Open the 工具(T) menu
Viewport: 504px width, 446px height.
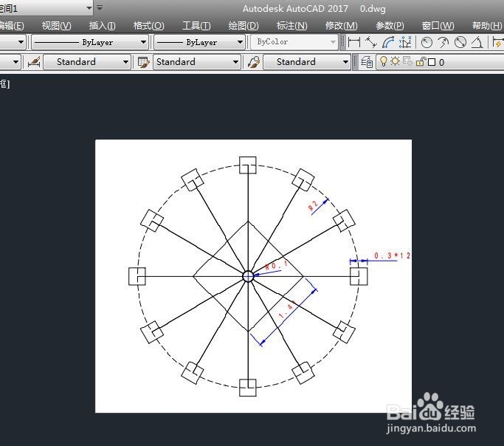(196, 25)
